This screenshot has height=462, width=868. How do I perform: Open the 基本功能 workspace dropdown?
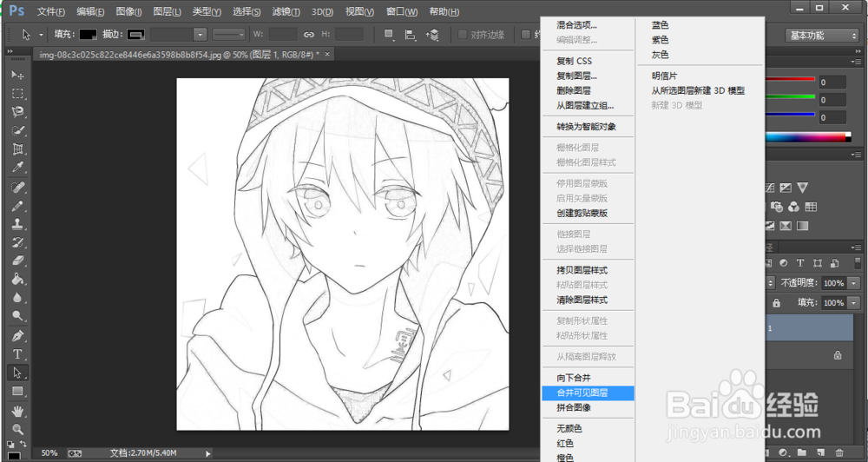pyautogui.click(x=821, y=35)
